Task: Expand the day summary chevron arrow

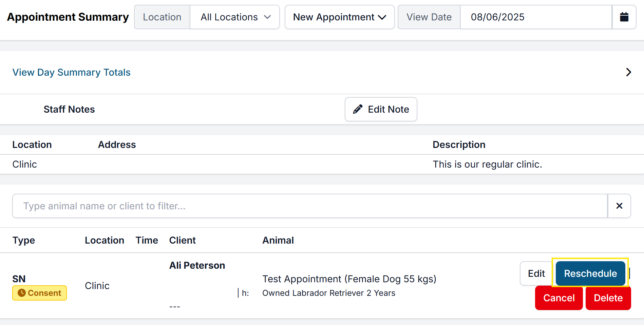Action: [628, 72]
